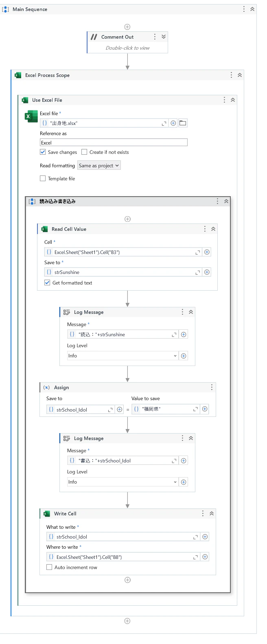Open Write Cell options menu
267x644 pixels.
(203, 513)
